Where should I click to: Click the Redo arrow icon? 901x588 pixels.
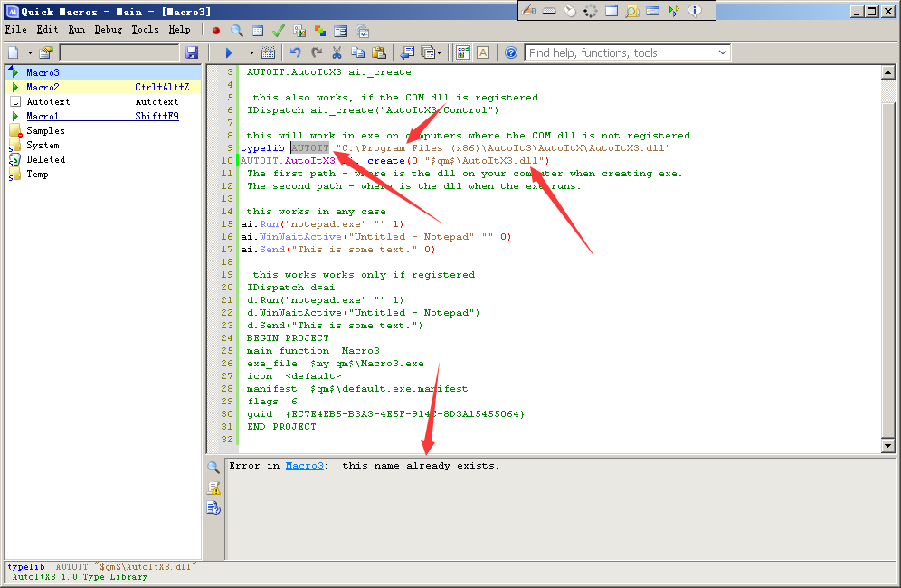pyautogui.click(x=316, y=52)
